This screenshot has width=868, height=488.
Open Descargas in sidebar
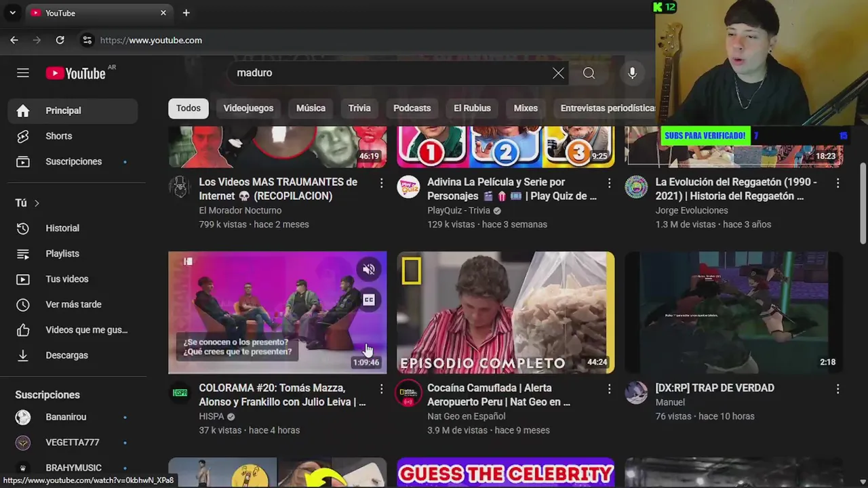[73, 355]
